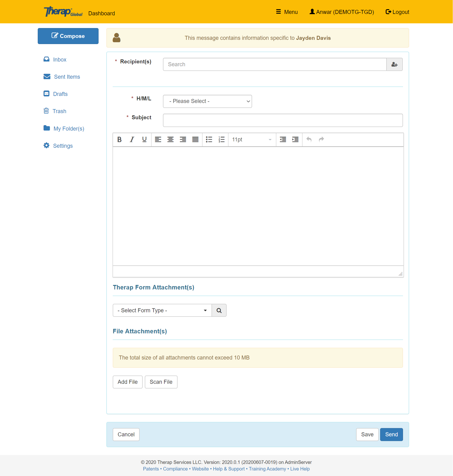
Task: Click the Inbox tray icon
Action: [x=46, y=59]
